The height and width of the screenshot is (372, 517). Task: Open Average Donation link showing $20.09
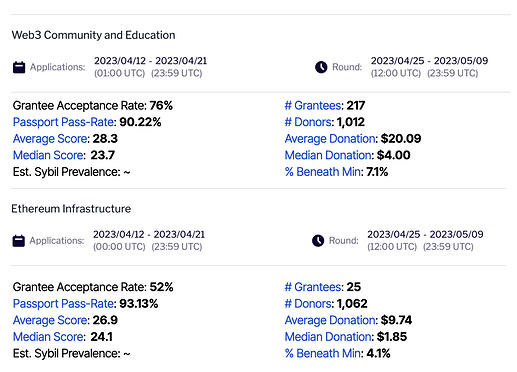click(x=330, y=139)
